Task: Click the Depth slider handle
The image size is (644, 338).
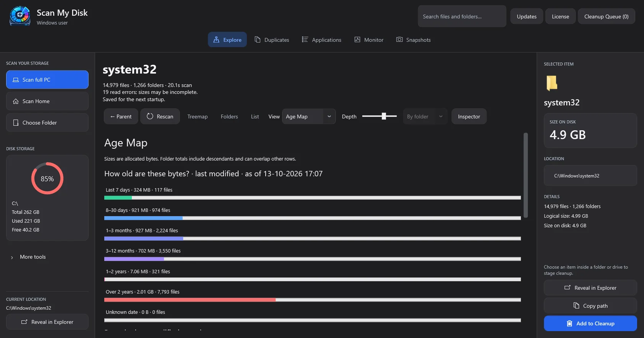Action: point(384,116)
